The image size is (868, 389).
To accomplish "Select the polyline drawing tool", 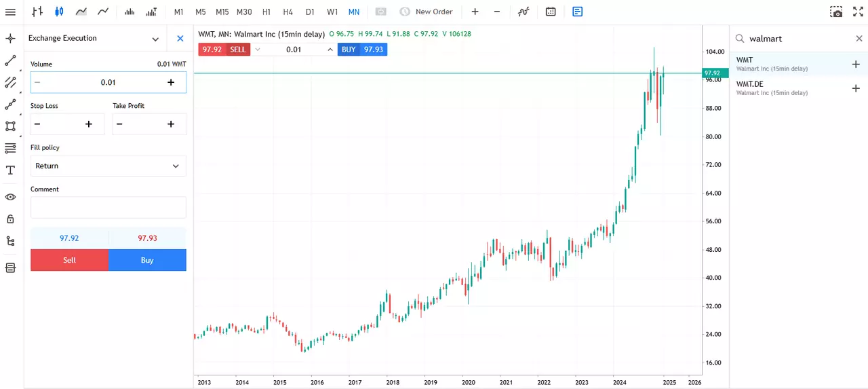I will pyautogui.click(x=10, y=105).
